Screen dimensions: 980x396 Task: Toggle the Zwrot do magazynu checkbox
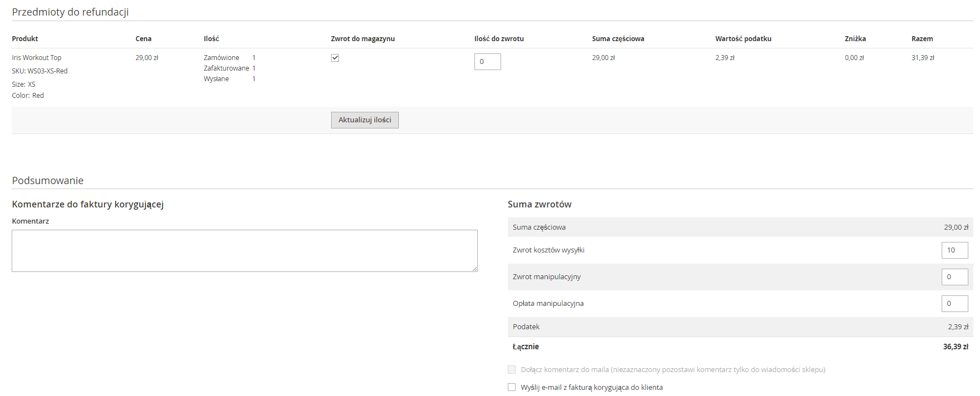click(x=335, y=58)
